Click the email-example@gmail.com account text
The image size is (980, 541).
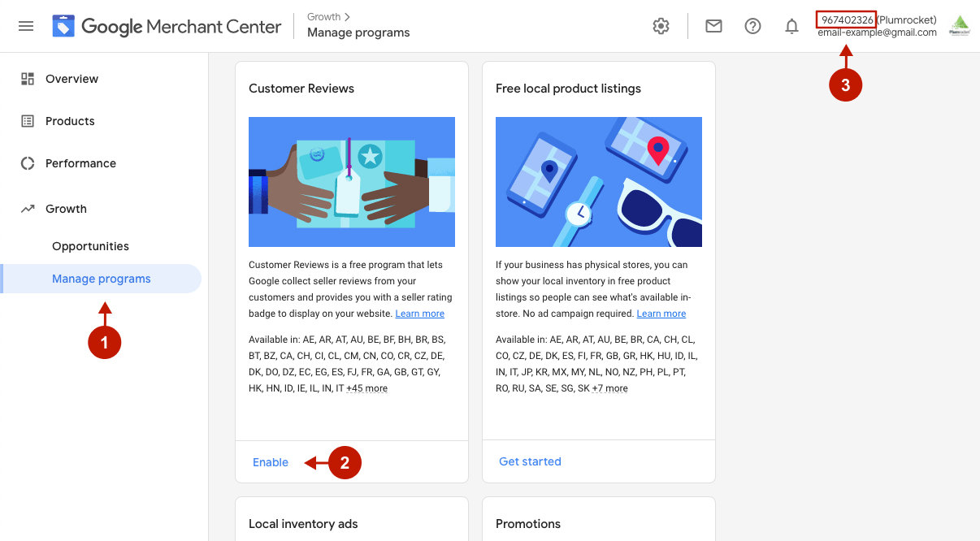[x=878, y=32]
